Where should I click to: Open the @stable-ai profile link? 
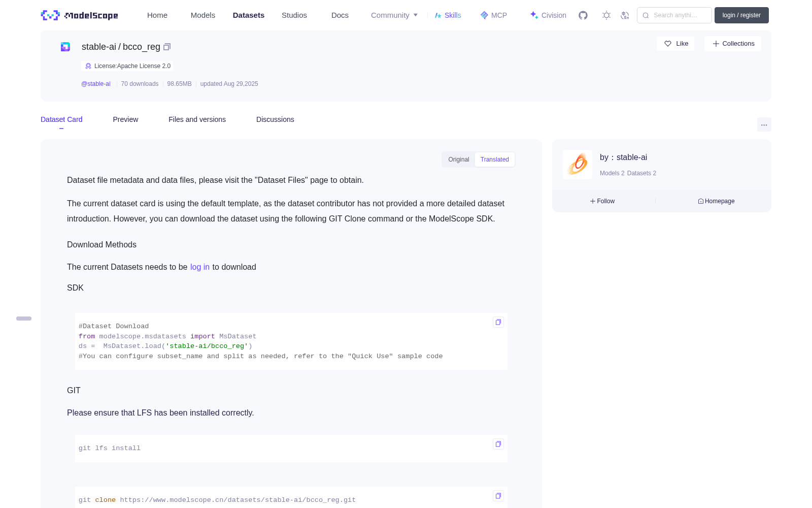96,84
